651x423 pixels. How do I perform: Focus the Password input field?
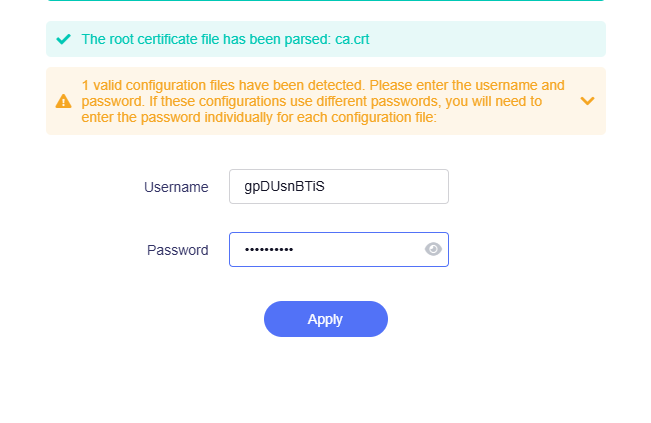point(339,249)
